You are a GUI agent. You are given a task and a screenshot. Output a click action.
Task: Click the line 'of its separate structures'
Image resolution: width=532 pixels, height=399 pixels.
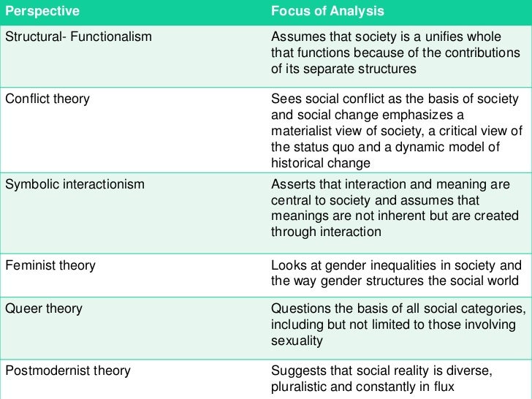[x=343, y=69]
